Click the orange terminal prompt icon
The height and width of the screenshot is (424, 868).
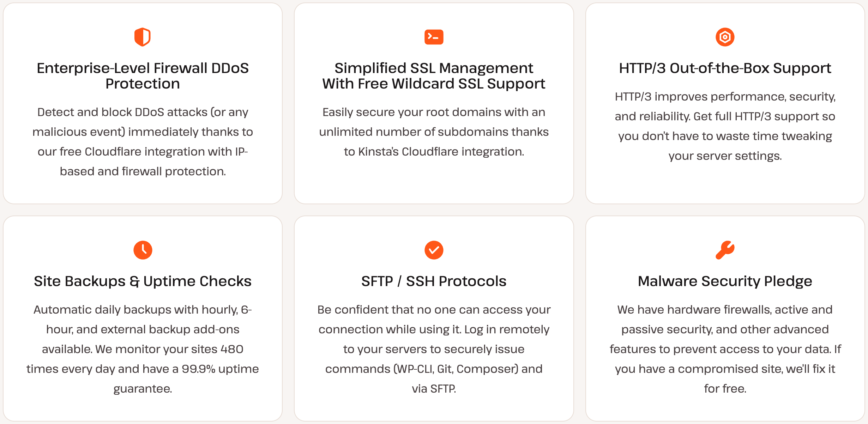point(434,37)
